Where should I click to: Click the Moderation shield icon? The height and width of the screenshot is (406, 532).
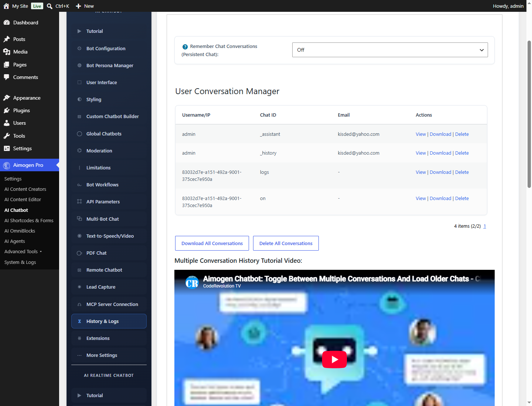pyautogui.click(x=79, y=151)
